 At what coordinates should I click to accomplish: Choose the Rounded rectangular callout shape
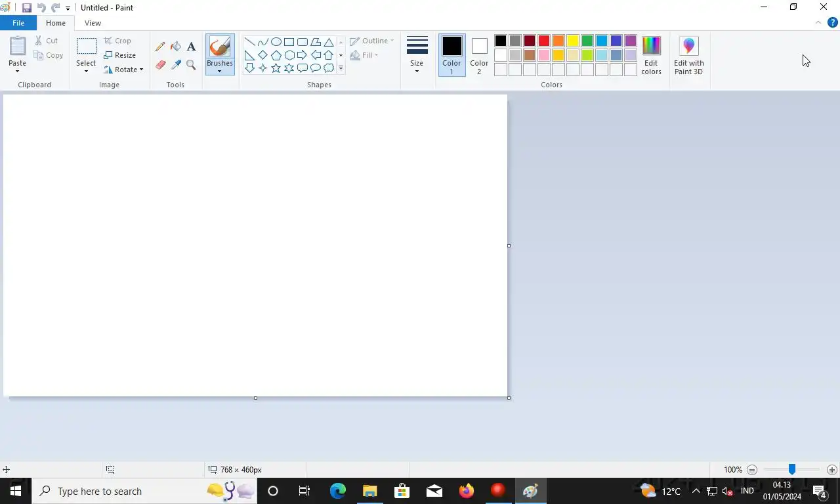coord(302,68)
